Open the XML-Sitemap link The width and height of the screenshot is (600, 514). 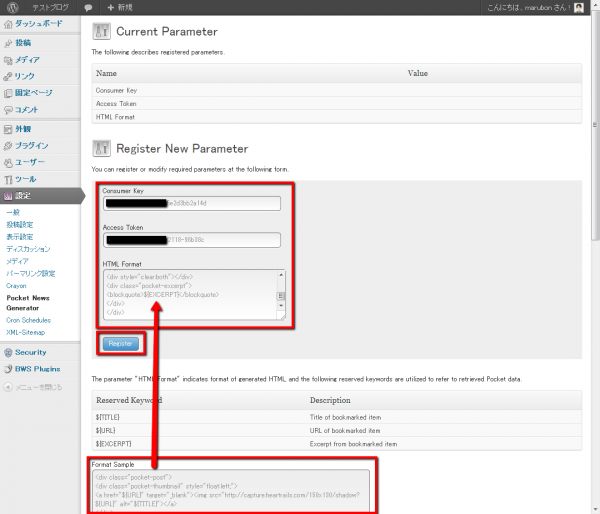click(26, 333)
